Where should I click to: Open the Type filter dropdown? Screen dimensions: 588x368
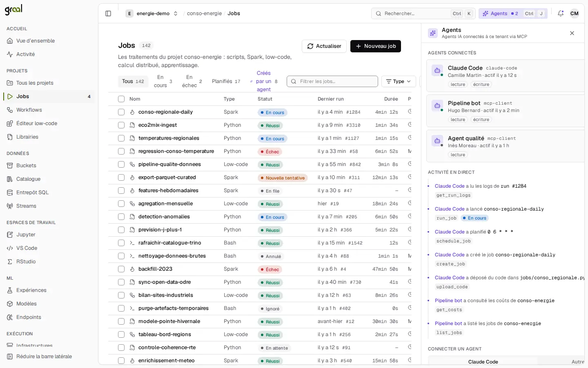click(x=399, y=81)
